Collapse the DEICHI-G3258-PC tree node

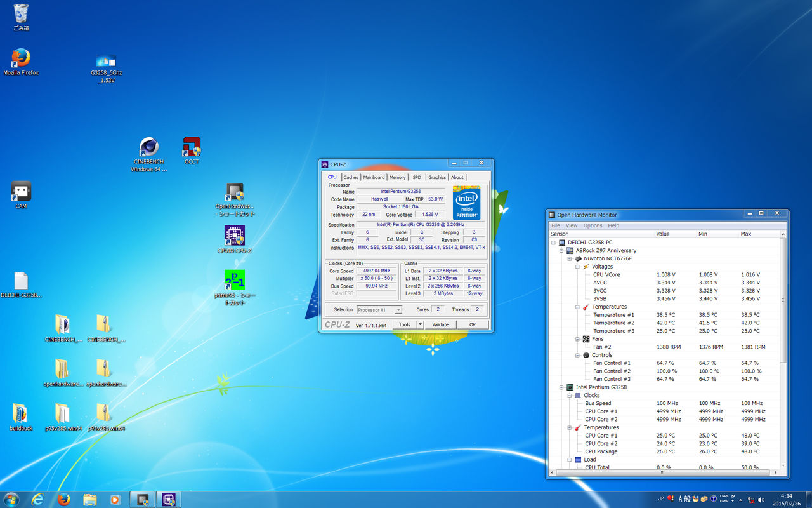coord(553,243)
